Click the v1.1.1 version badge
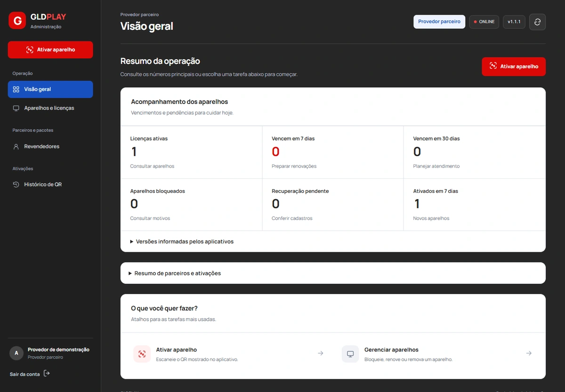This screenshot has height=392, width=565. point(514,22)
